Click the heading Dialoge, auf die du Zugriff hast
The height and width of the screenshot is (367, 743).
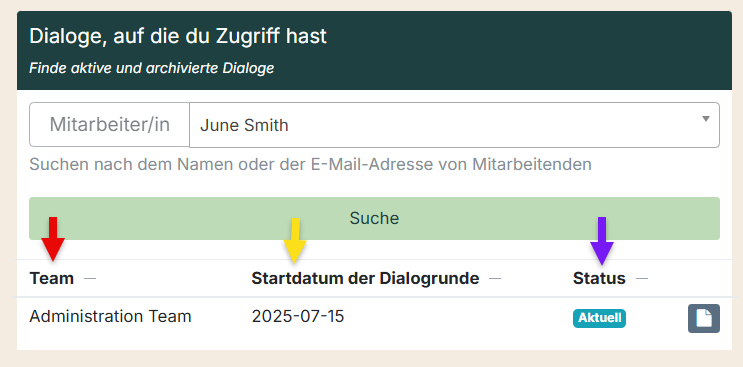[178, 36]
